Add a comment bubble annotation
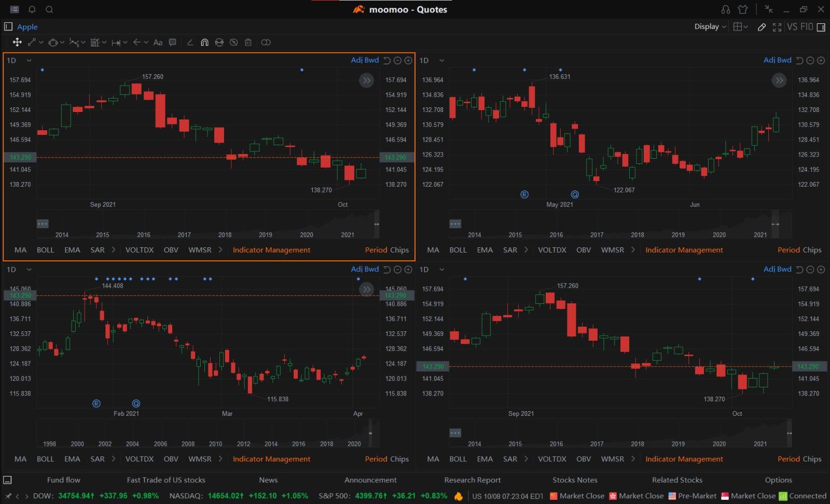 [x=173, y=43]
